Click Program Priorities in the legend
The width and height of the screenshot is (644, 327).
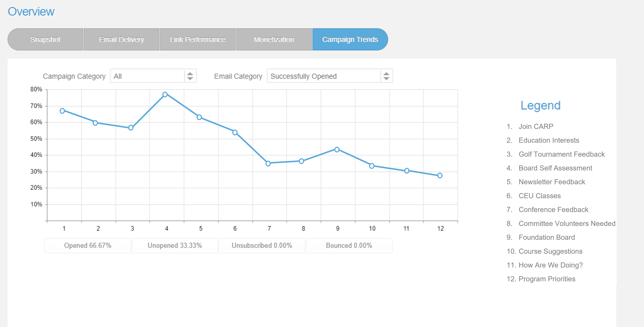[x=547, y=279]
